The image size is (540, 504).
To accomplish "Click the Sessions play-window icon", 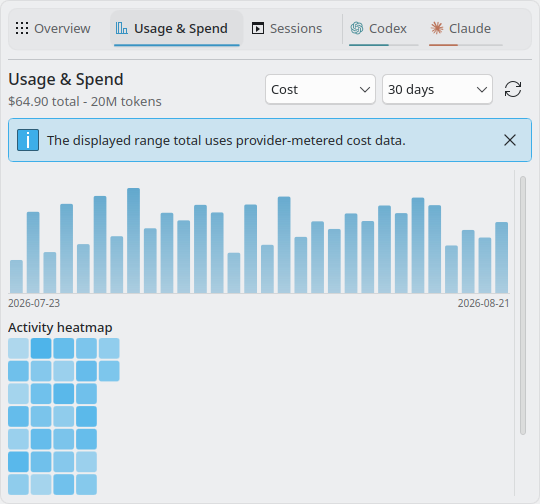I will point(258,28).
